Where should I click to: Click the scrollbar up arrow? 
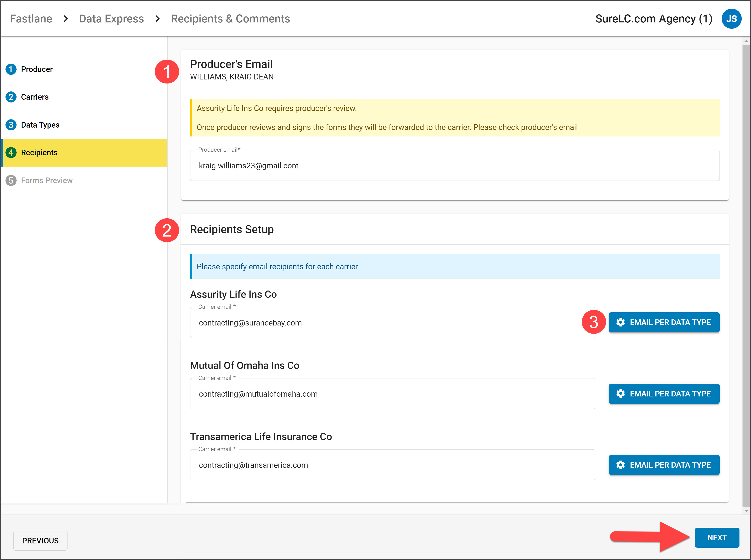point(746,41)
